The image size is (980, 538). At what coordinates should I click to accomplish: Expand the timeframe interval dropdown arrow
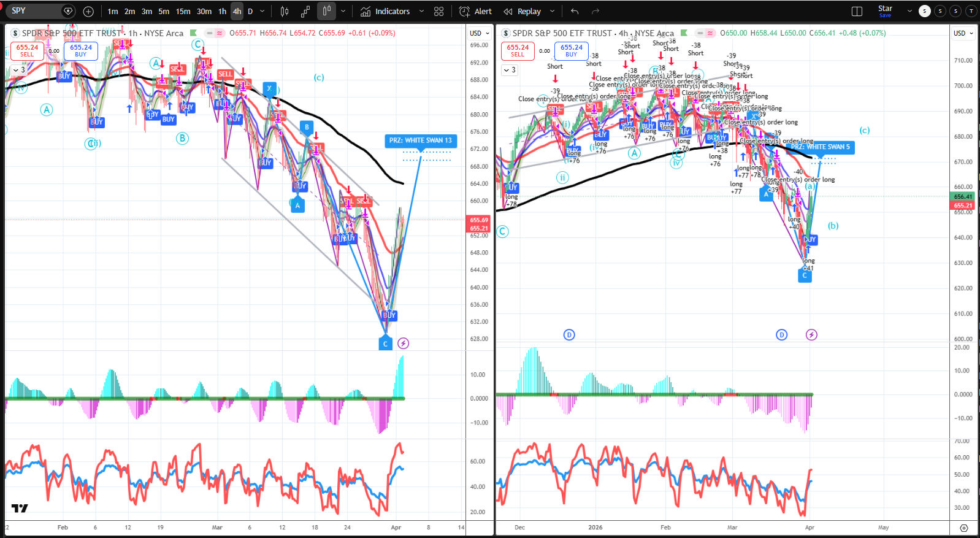262,11
